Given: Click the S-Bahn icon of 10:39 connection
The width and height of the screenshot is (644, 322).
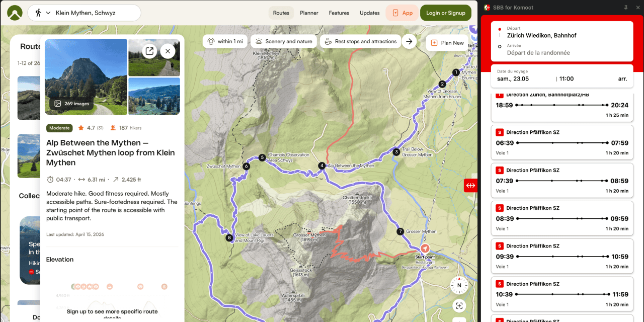Looking at the screenshot, I should tap(500, 284).
